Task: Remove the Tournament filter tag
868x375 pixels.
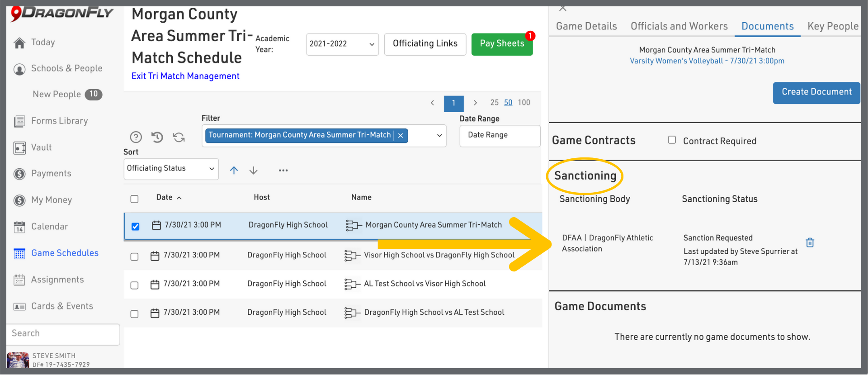Action: [401, 136]
